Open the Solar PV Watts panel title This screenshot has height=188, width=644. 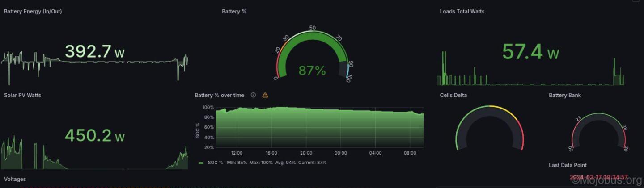point(22,95)
